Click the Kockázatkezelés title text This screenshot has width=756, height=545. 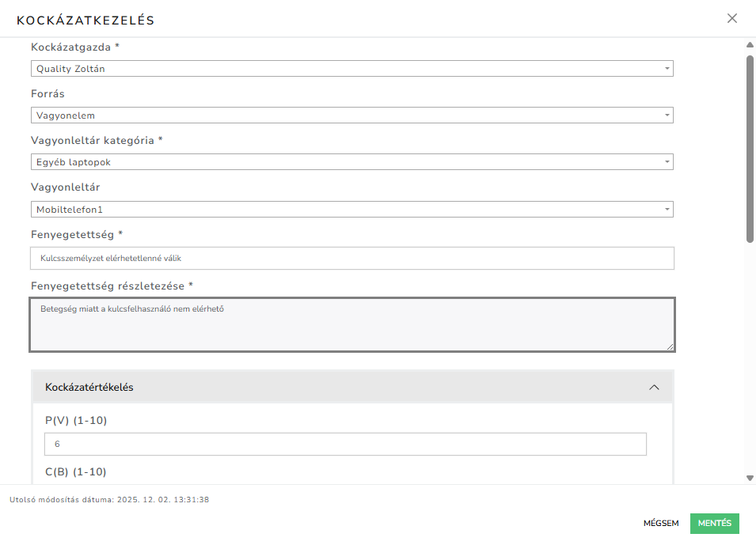click(87, 18)
